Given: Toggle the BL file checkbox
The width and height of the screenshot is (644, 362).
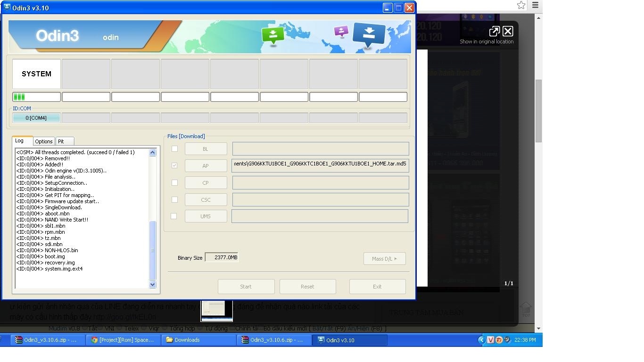Looking at the screenshot, I should click(x=174, y=148).
